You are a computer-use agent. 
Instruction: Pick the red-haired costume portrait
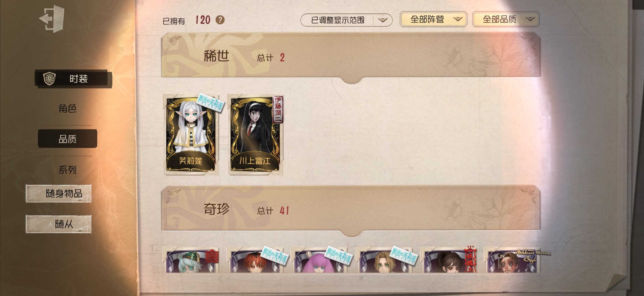[255, 260]
